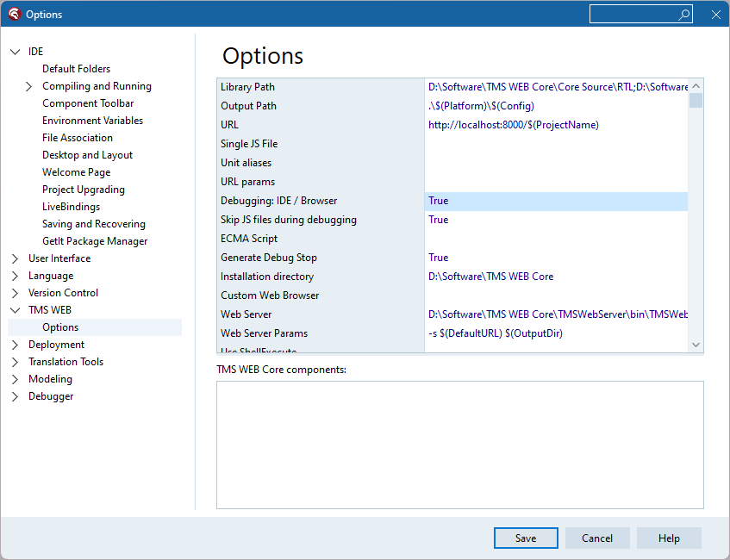
Task: Click the Installation directory property label
Action: [267, 277]
